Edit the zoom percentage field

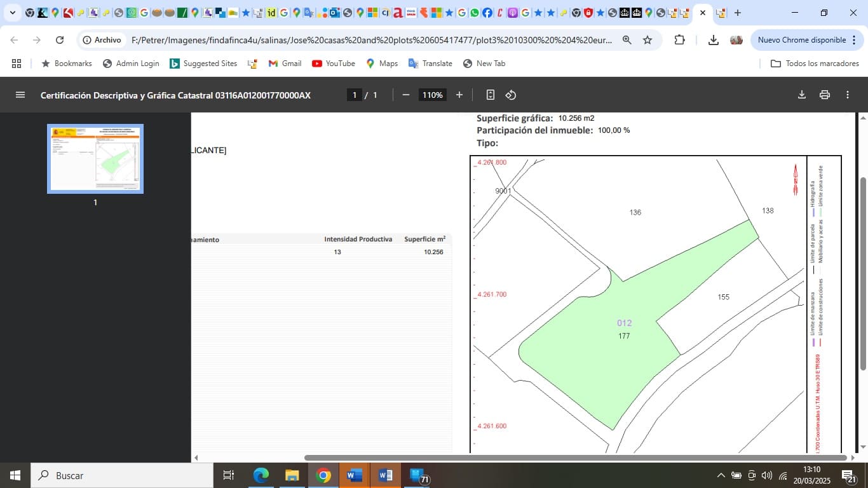coord(432,95)
